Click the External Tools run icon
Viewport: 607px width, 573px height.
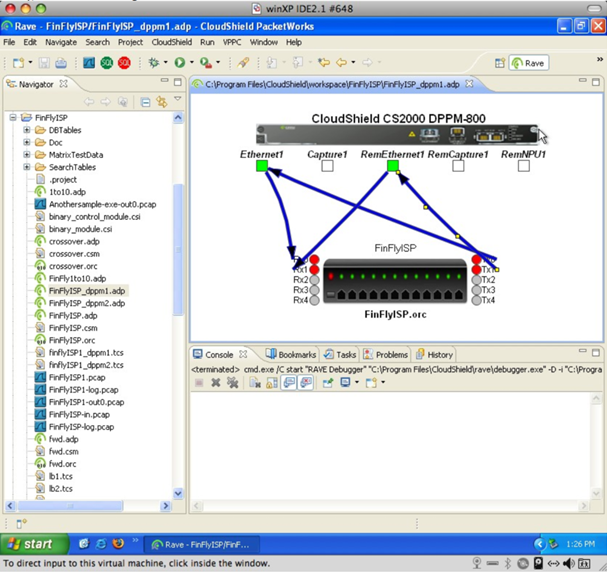point(206,62)
